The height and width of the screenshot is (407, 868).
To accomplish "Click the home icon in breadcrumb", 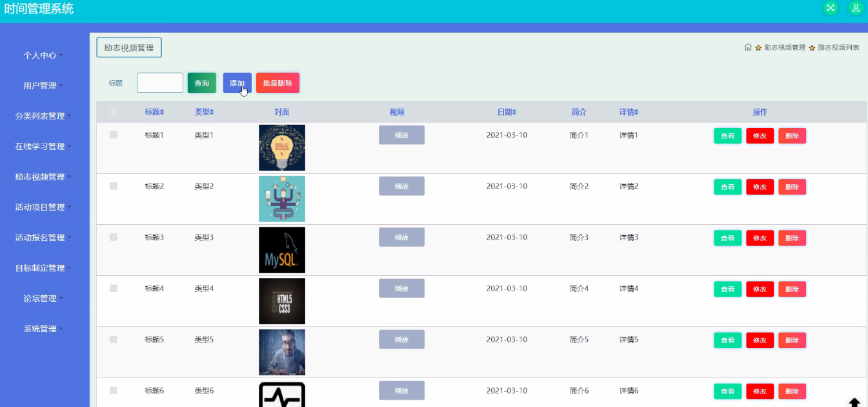I will [748, 48].
